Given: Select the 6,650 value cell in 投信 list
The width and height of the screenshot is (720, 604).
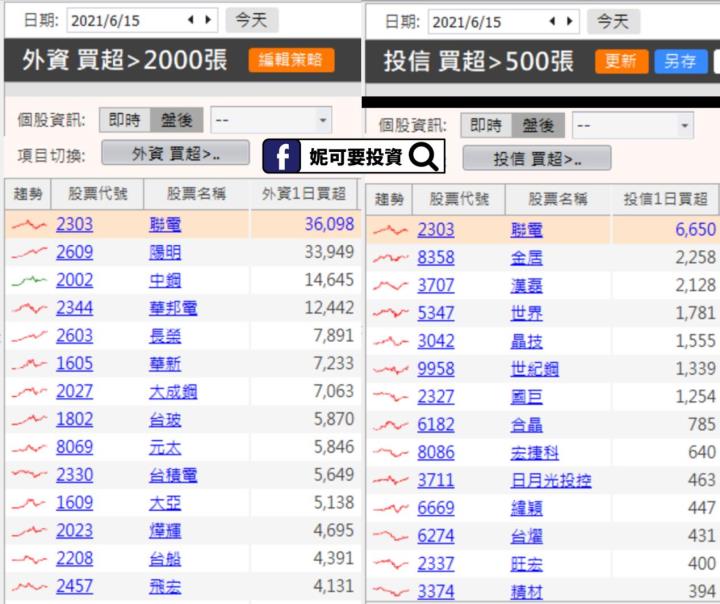Looking at the screenshot, I should [665, 230].
